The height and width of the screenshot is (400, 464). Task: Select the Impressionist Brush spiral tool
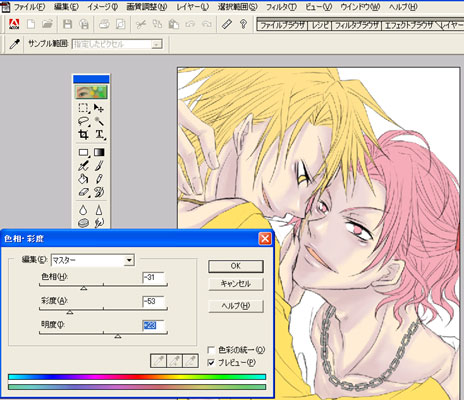click(x=99, y=192)
